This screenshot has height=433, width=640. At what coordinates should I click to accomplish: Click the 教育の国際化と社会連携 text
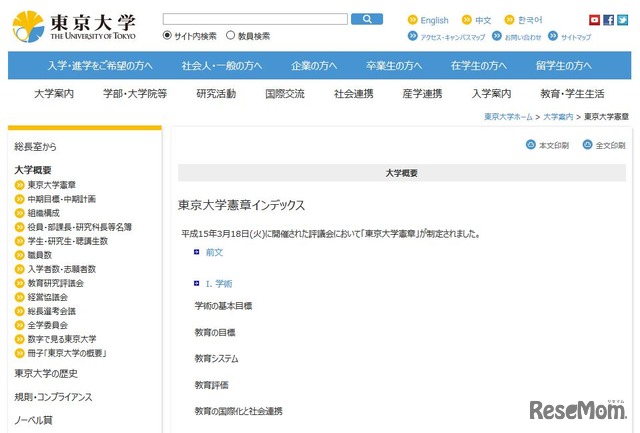[238, 411]
